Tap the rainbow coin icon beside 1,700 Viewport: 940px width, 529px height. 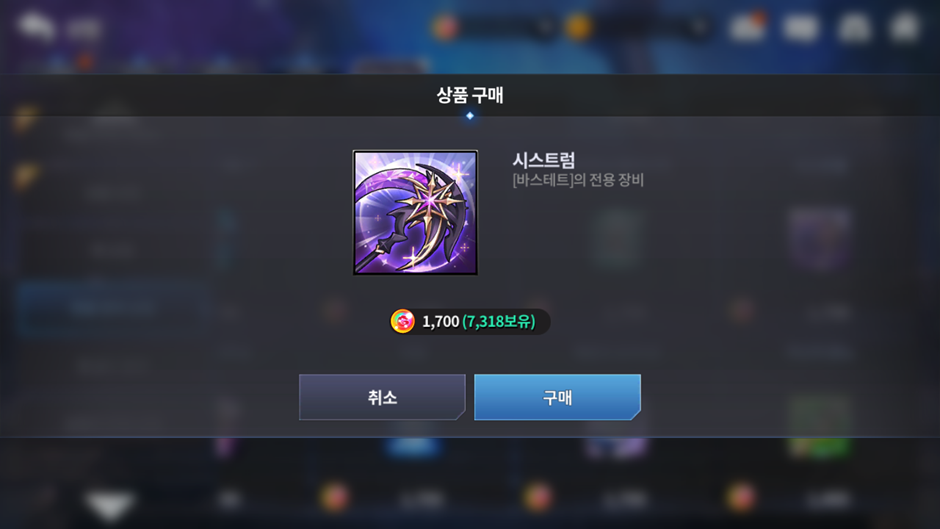[x=402, y=321]
